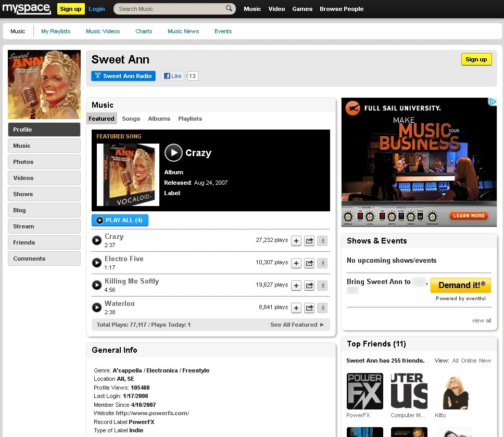Play the featured song Crazy

173,152
